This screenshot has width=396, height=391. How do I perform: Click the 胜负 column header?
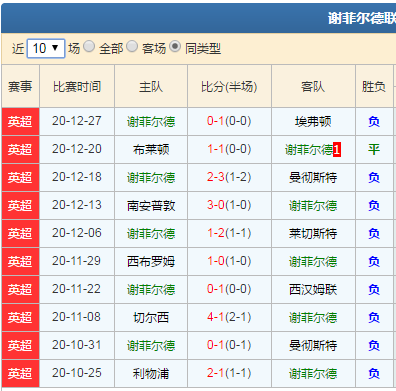pyautogui.click(x=374, y=87)
